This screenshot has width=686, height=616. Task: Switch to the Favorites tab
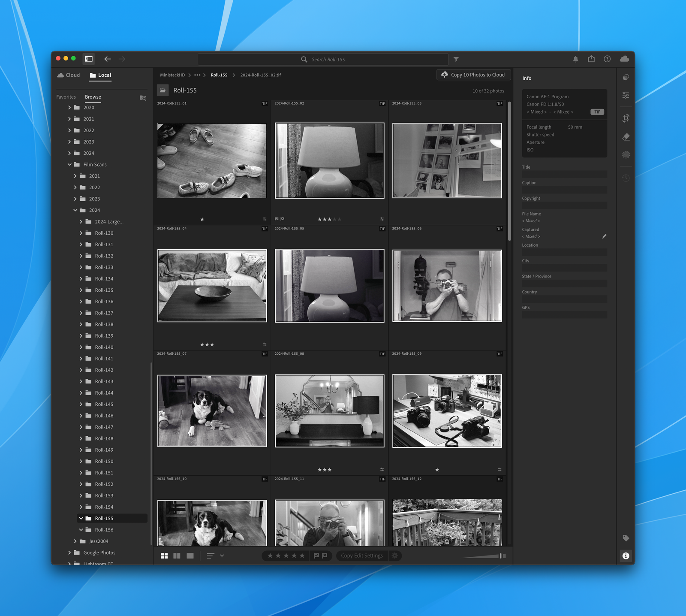66,97
